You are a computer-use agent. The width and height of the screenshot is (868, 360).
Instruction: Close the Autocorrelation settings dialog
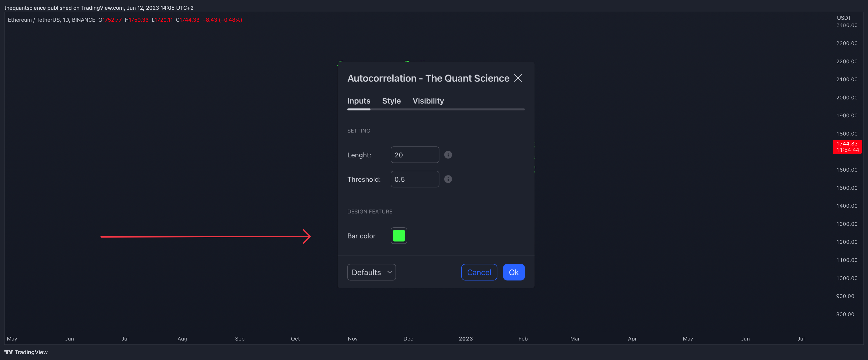click(x=518, y=78)
